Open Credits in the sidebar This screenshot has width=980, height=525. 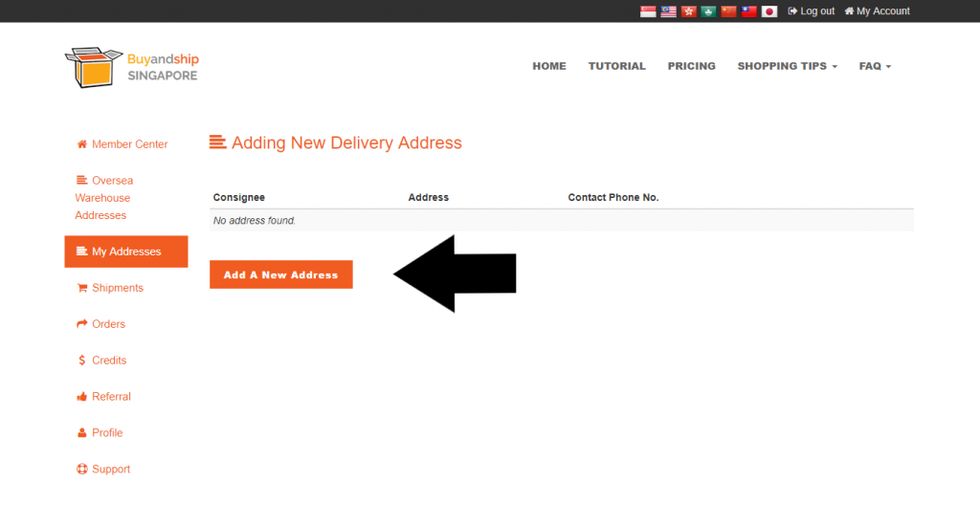click(101, 361)
